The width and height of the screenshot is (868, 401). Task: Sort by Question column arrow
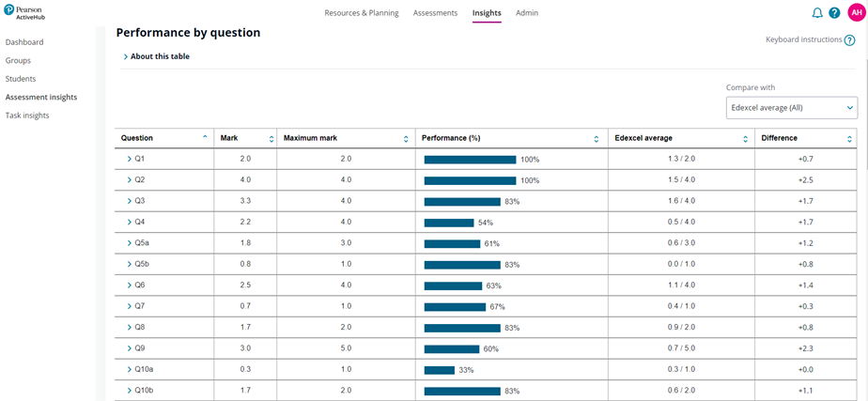205,138
